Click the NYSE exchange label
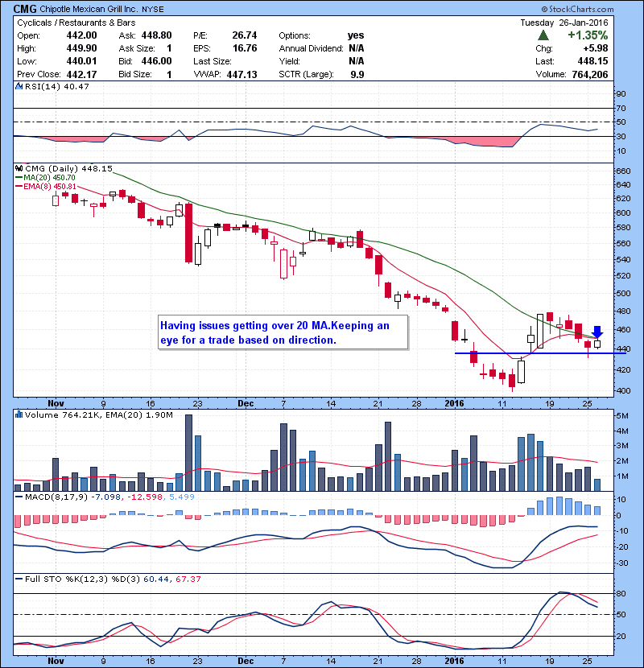This screenshot has width=644, height=668. 153,10
